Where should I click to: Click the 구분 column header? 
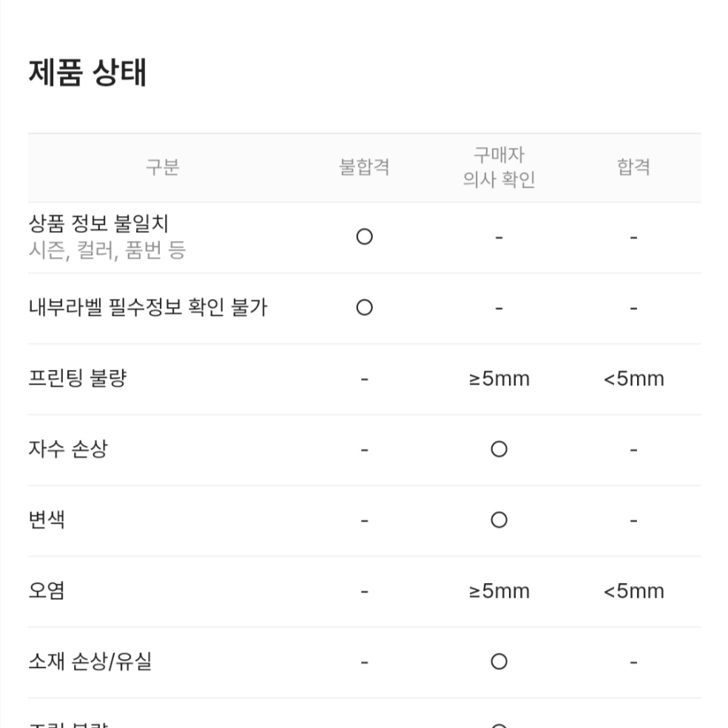tap(163, 167)
